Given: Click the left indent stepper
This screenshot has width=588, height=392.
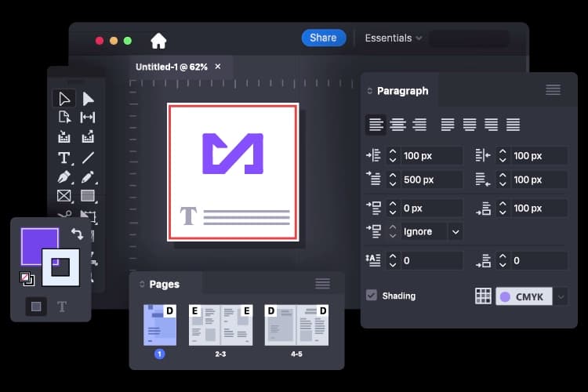Looking at the screenshot, I should pyautogui.click(x=393, y=156).
